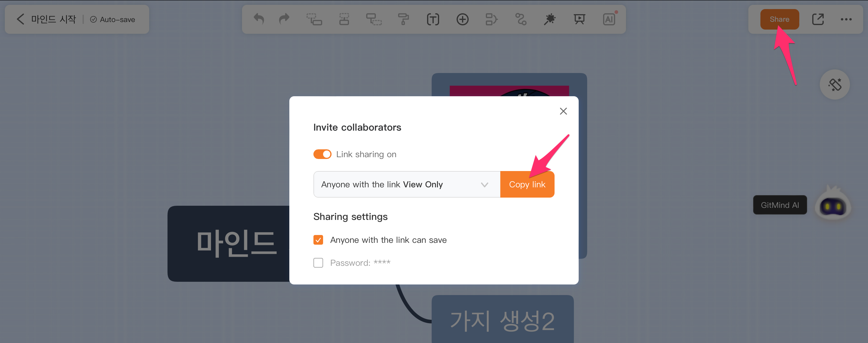Click the orange Copy link button
The height and width of the screenshot is (343, 868).
click(x=527, y=185)
